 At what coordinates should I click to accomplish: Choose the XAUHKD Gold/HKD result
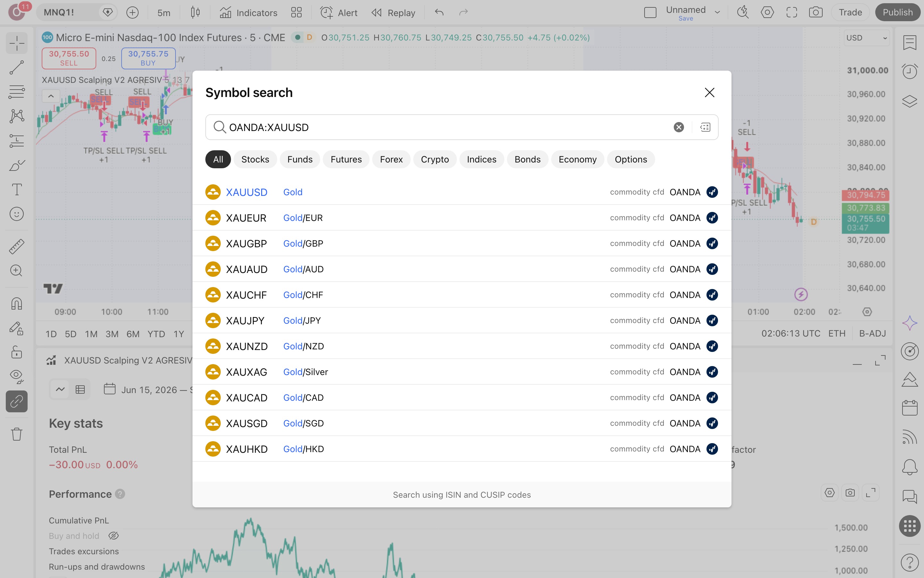(x=462, y=449)
